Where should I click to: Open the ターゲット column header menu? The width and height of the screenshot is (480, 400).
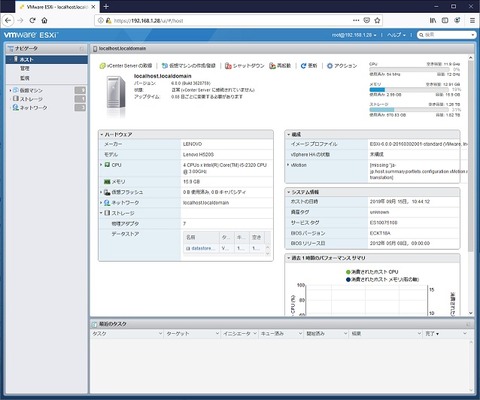click(217, 334)
